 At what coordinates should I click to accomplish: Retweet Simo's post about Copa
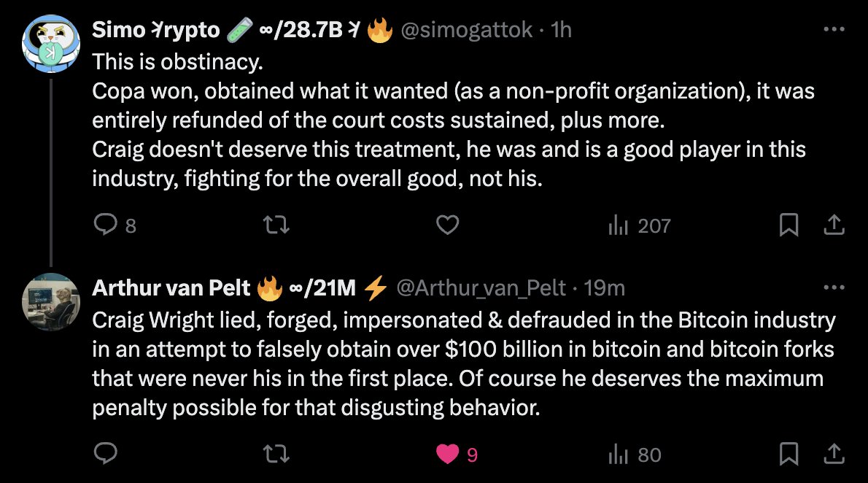coord(277,225)
